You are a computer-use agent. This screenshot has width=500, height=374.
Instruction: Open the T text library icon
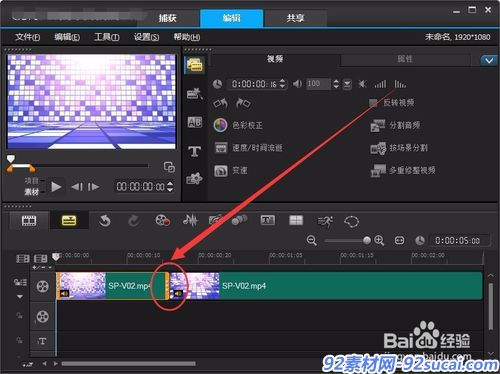(x=195, y=151)
